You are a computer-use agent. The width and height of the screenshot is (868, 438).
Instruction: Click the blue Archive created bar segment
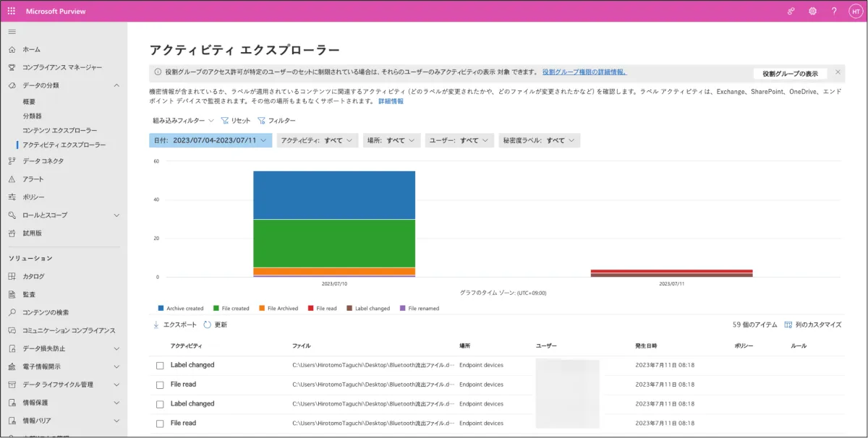[333, 195]
